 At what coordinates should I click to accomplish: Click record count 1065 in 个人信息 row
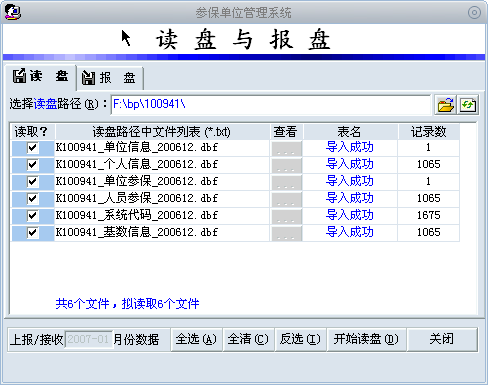[429, 164]
